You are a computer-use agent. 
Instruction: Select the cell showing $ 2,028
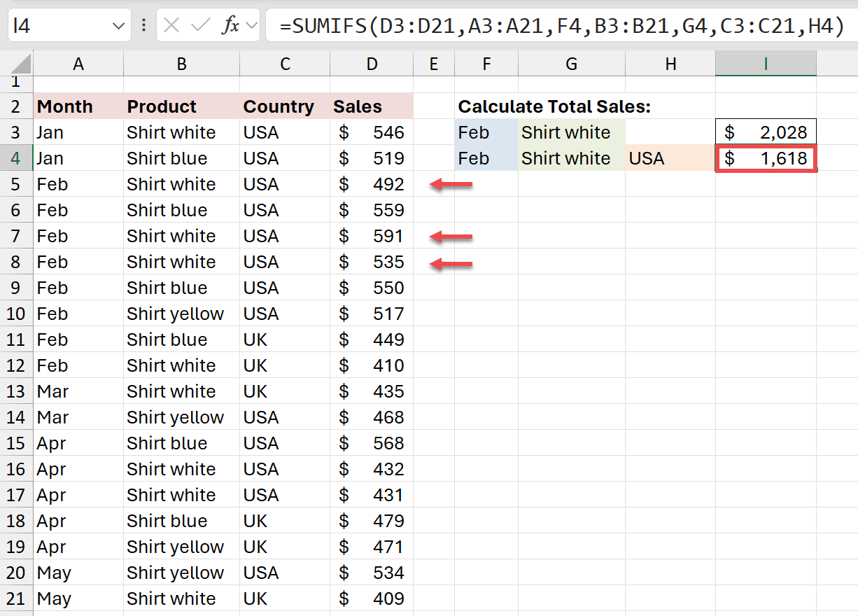[x=765, y=132]
